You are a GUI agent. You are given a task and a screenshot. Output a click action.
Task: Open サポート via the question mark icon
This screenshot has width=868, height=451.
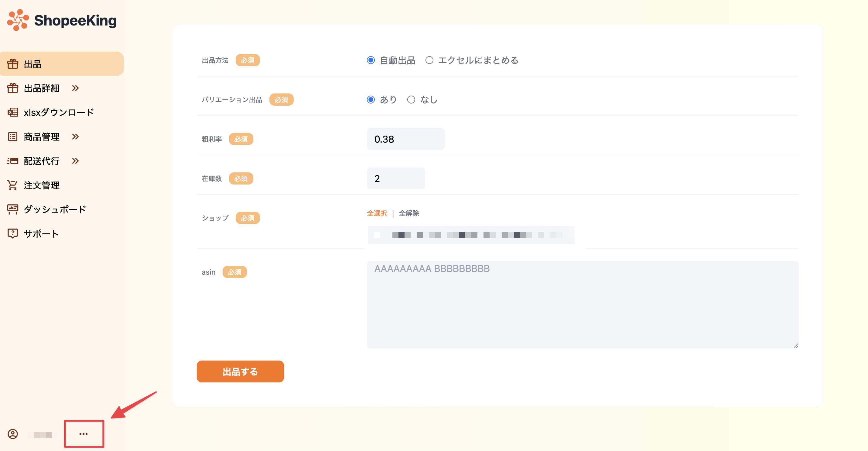(x=13, y=233)
